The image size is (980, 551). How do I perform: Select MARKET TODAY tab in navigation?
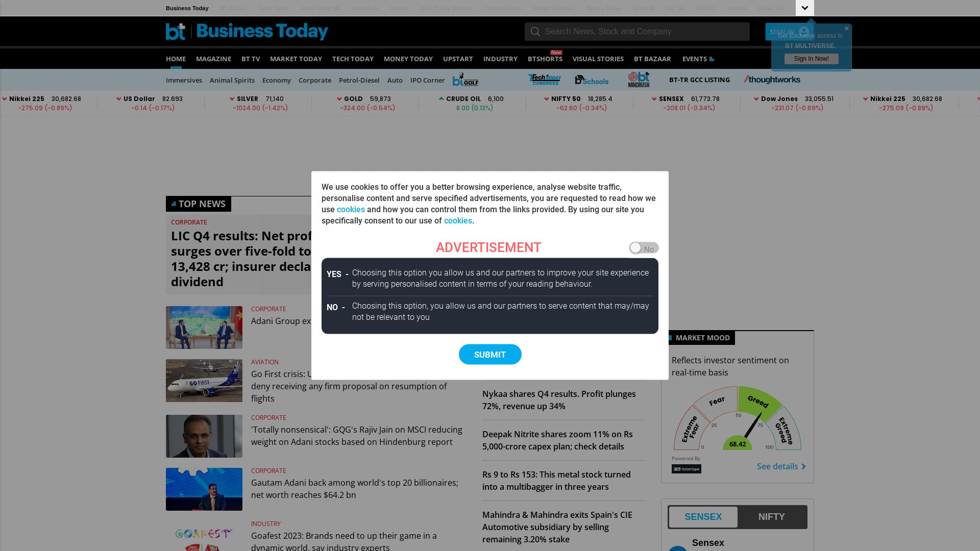click(x=296, y=59)
